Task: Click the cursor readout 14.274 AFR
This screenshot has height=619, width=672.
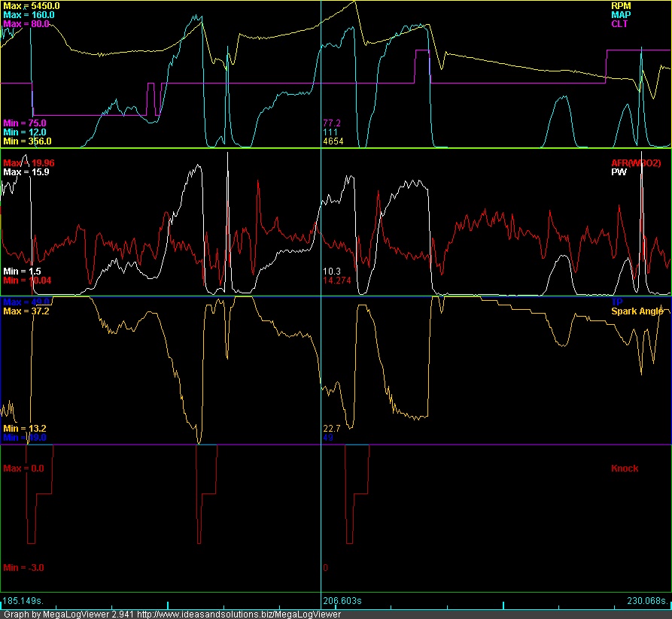Action: tap(337, 281)
